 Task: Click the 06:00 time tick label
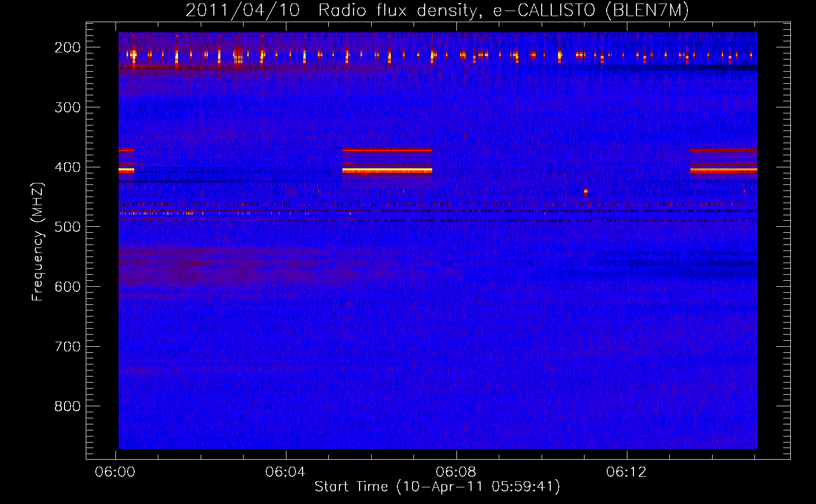(x=115, y=472)
